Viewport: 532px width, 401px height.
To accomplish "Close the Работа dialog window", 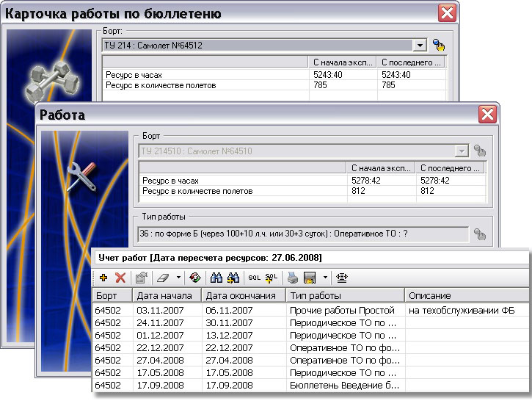I will coord(487,115).
